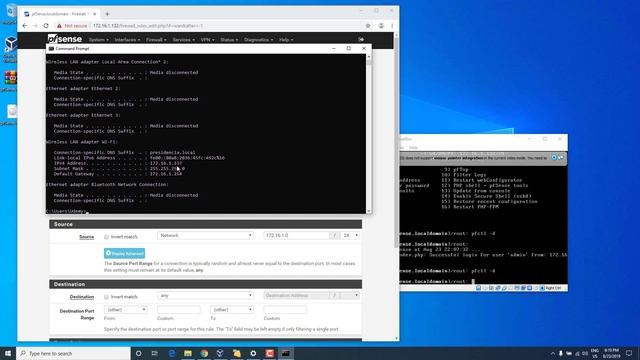Click the Not secure warning in address bar

pos(72,26)
